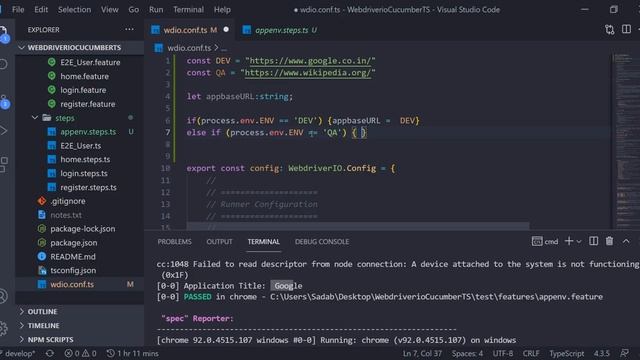The width and height of the screenshot is (640, 360).
Task: Open File menu
Action: [18, 9]
